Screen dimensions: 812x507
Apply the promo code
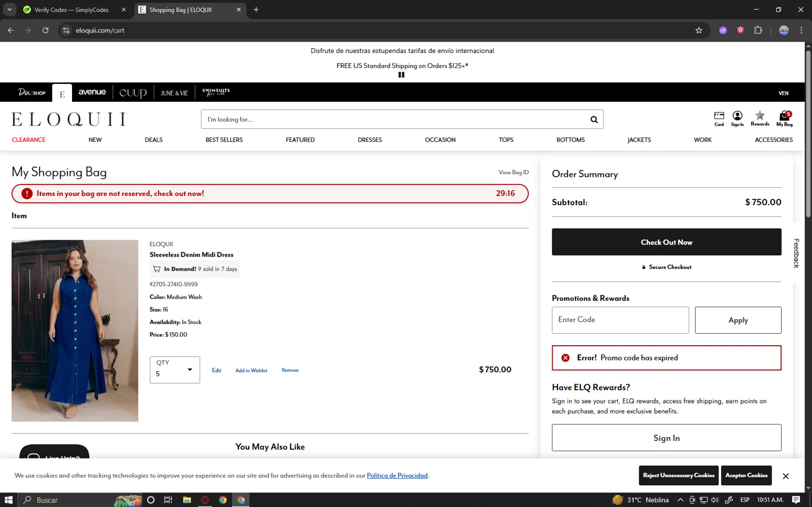(x=738, y=320)
